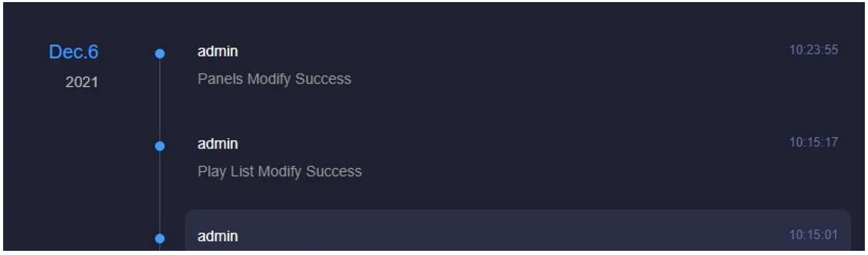Image resolution: width=868 pixels, height=255 pixels.
Task: Click the timeline dot beside Play List Modify Success
Action: [x=160, y=146]
